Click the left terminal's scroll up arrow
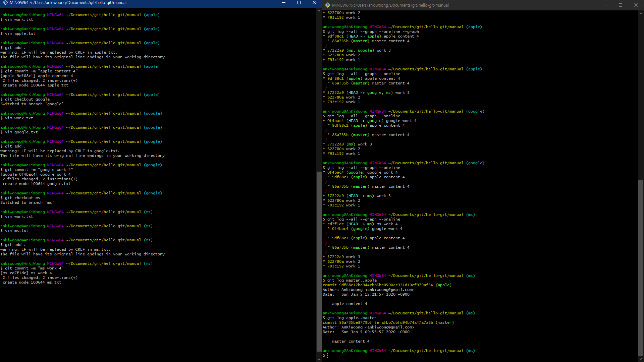Viewport: 644px width, 362px height. [319, 11]
